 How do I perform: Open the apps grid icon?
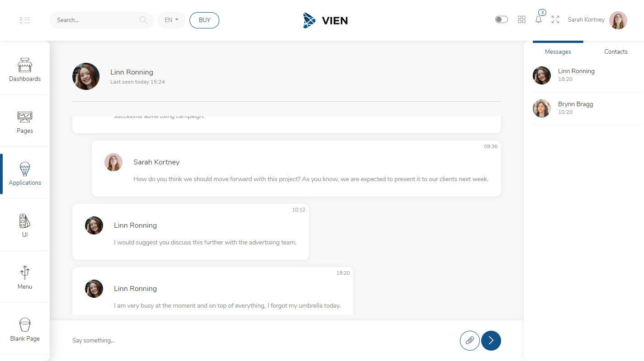[521, 19]
